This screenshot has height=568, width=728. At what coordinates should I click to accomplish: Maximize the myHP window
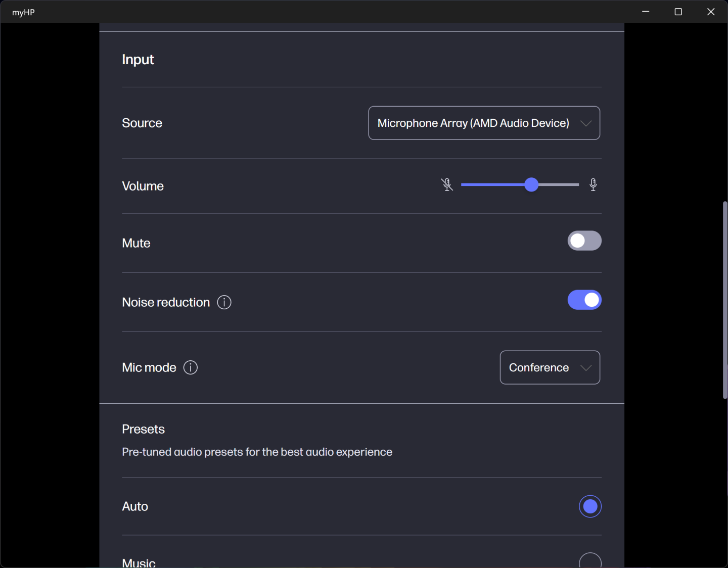(678, 12)
